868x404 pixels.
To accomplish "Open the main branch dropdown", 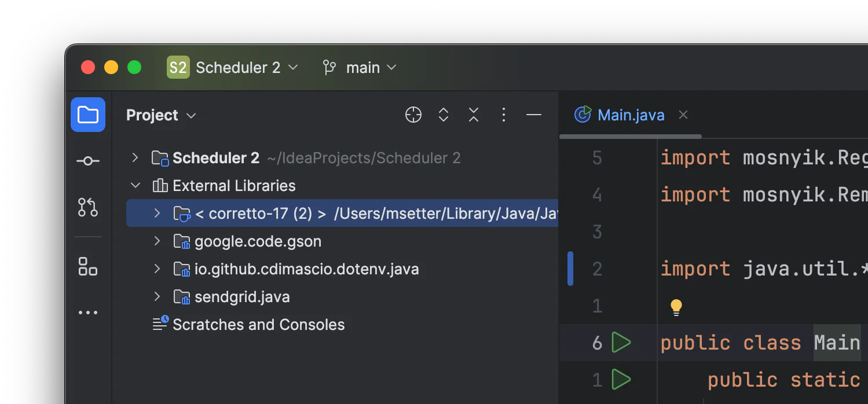I will coord(360,68).
